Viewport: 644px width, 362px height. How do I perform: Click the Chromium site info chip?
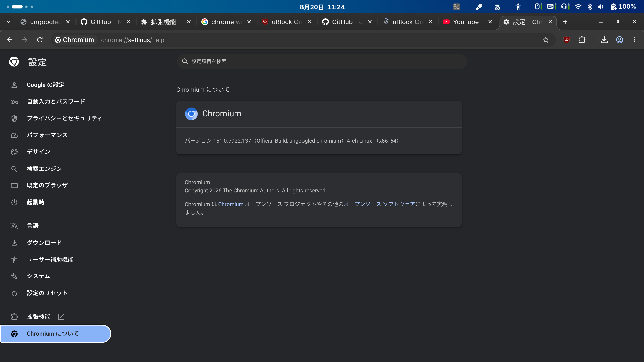(x=74, y=40)
